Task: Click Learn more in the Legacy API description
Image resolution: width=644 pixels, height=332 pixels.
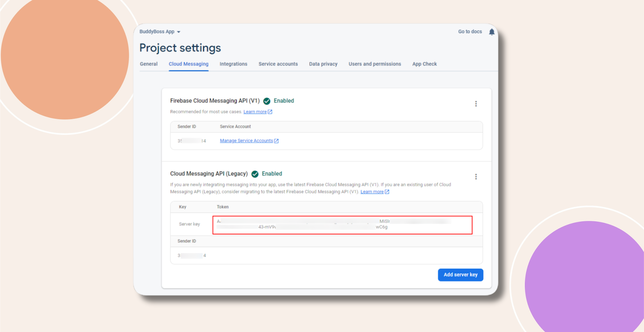Action: (x=372, y=192)
